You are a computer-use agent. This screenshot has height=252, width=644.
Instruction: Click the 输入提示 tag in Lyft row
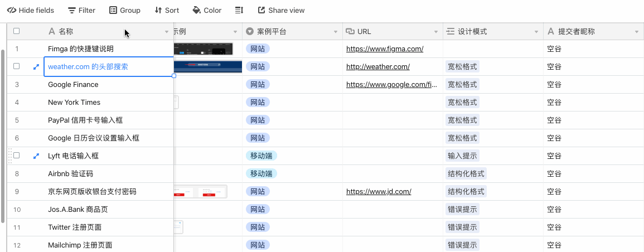click(462, 156)
